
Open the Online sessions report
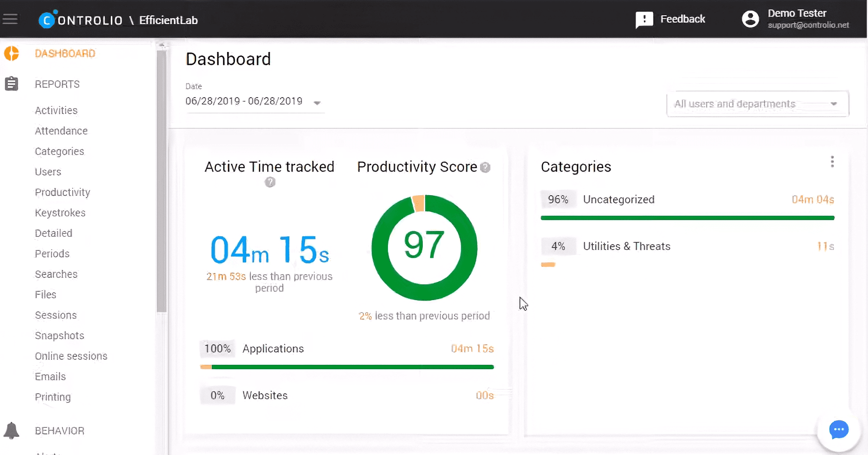click(x=71, y=356)
